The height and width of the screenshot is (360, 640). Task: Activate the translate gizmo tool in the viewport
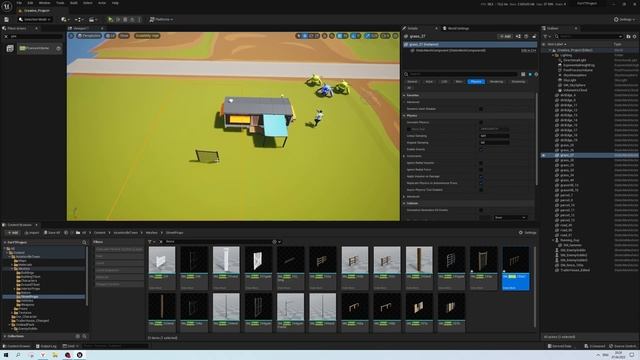[305, 36]
